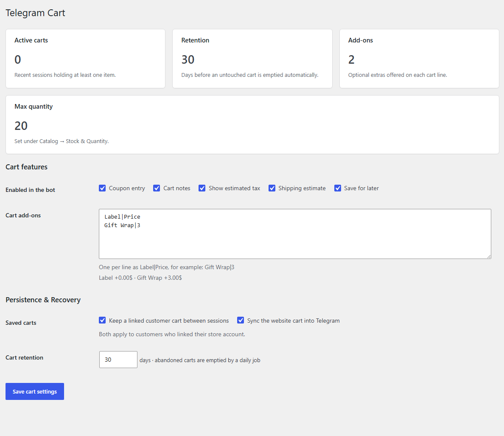Disable Show estimated tax option

[x=202, y=188]
